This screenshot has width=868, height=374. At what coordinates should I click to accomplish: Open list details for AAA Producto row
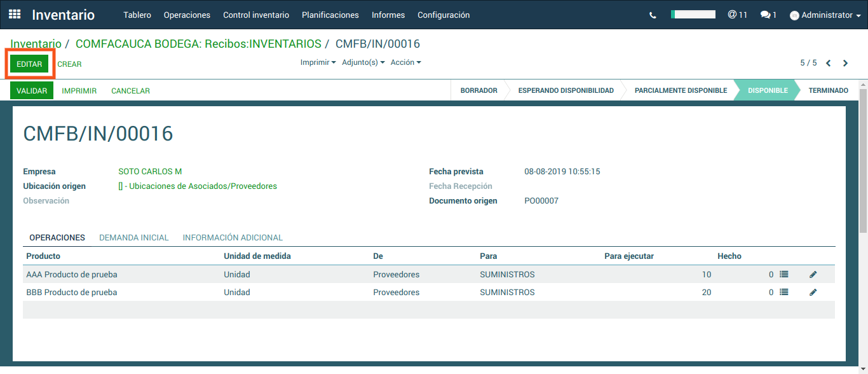[x=783, y=275]
